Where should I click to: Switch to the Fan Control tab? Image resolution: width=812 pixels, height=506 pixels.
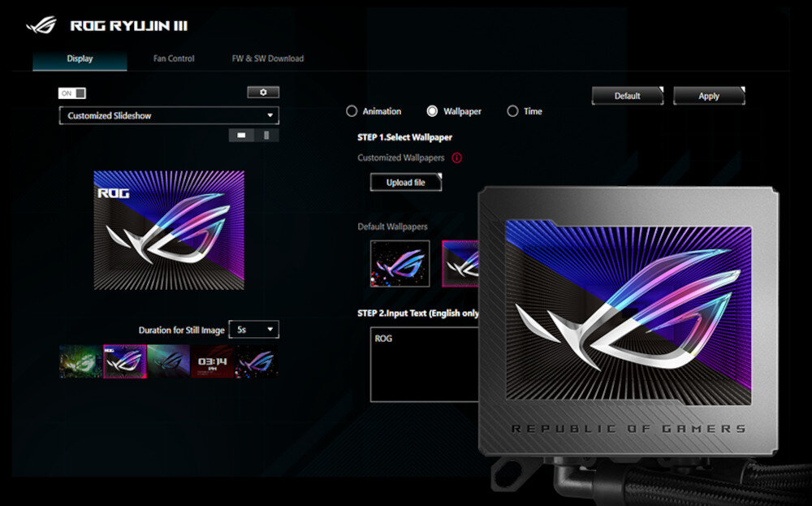tap(174, 59)
